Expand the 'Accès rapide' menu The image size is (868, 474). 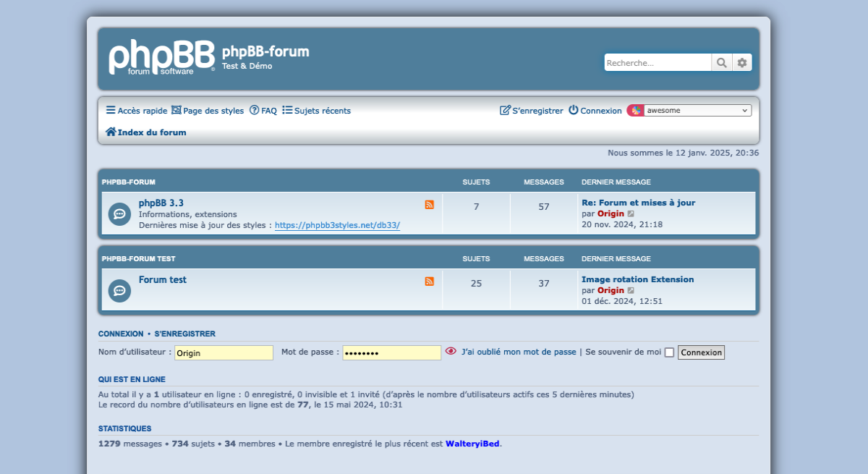(136, 111)
